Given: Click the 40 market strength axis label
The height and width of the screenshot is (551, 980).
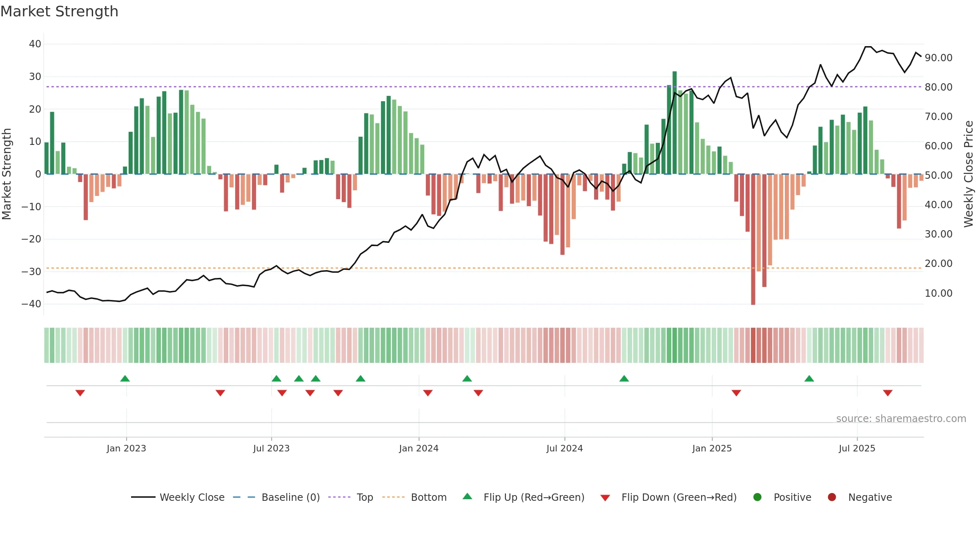Looking at the screenshot, I should pyautogui.click(x=35, y=44).
